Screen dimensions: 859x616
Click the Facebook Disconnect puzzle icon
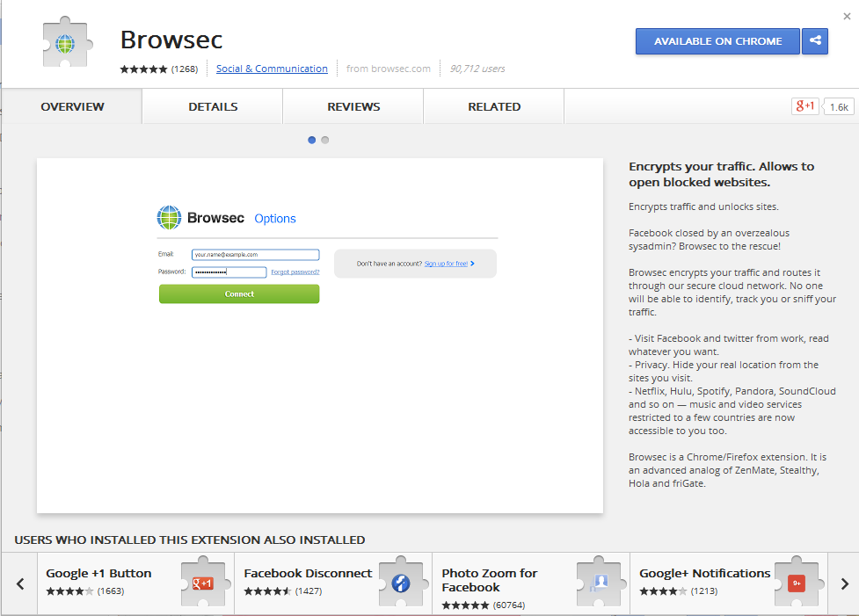tap(402, 582)
